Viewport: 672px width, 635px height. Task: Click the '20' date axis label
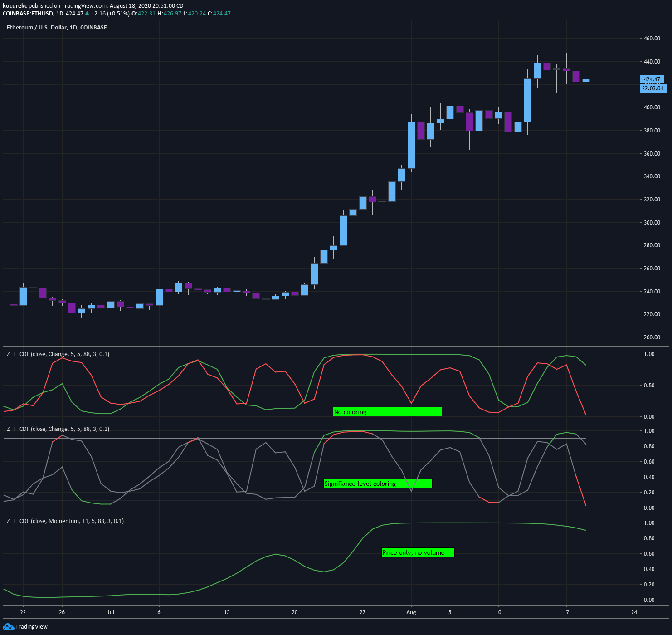point(295,612)
